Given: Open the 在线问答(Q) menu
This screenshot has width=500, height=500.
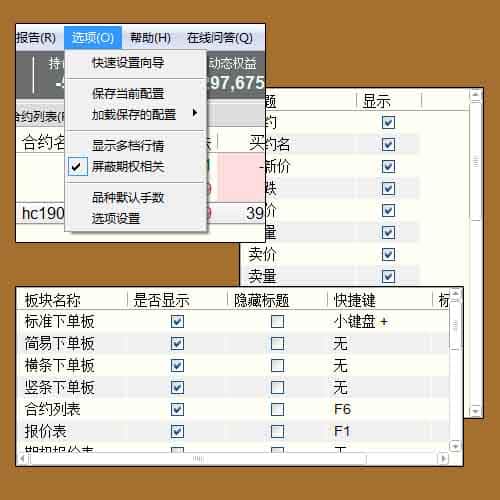Looking at the screenshot, I should click(x=220, y=38).
